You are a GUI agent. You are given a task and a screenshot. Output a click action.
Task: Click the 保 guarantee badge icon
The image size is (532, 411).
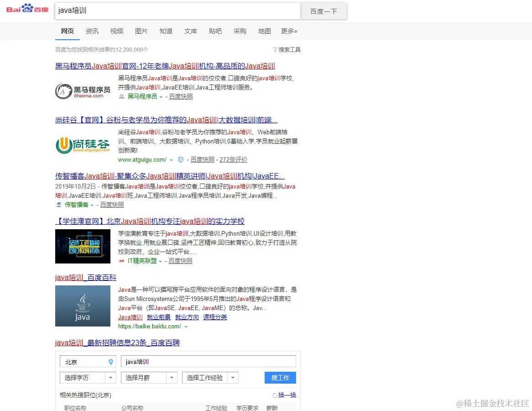click(181, 160)
